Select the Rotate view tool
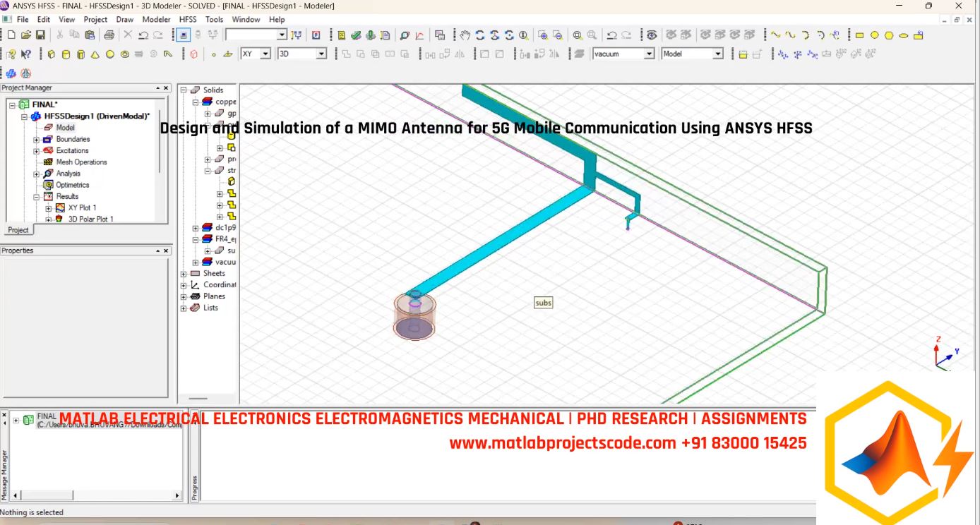The height and width of the screenshot is (525, 980). [480, 35]
